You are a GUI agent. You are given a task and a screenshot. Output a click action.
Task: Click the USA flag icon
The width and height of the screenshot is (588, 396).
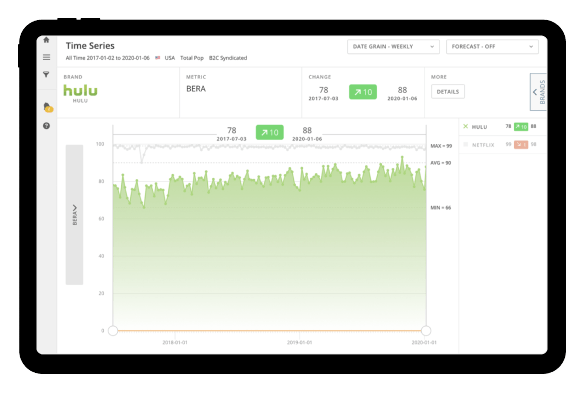158,58
